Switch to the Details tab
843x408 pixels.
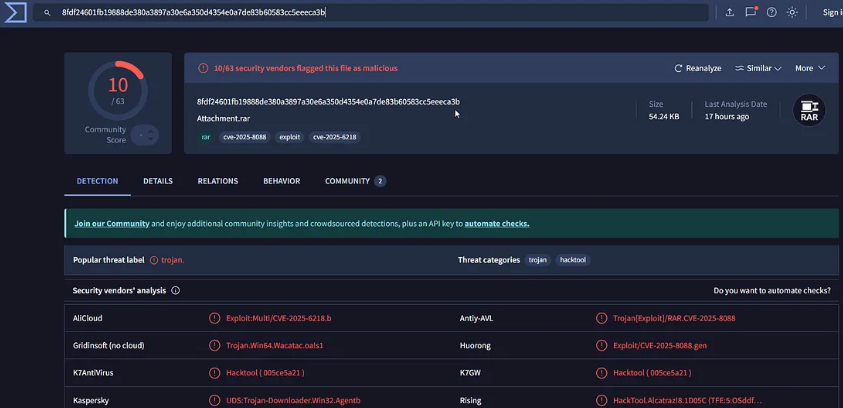[158, 181]
